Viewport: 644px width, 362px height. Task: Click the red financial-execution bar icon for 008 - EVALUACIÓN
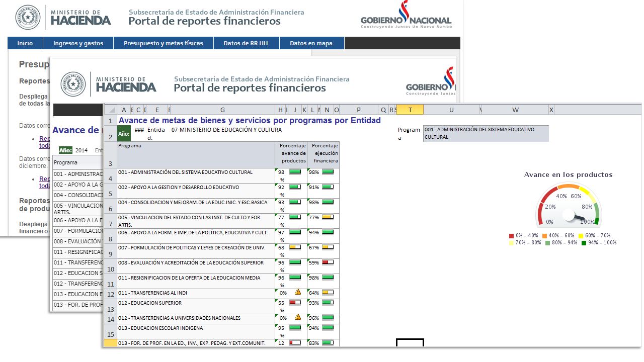coord(328,262)
